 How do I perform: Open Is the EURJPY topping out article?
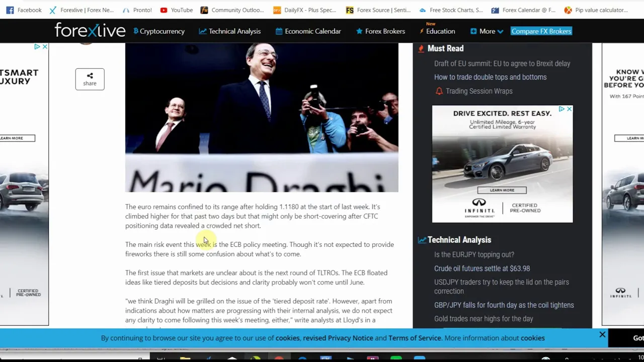pos(474,254)
